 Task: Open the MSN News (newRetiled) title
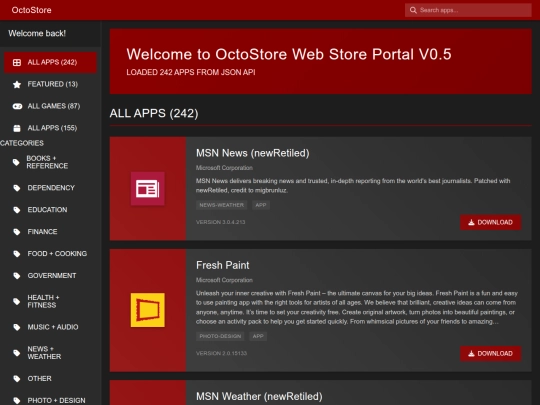[252, 153]
